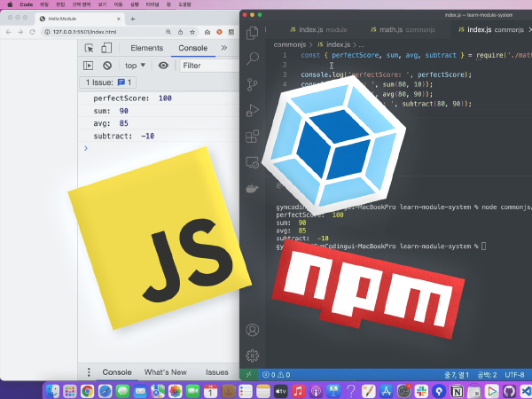This screenshot has width=532, height=399.
Task: Focus the console Filter field
Action: [209, 66]
